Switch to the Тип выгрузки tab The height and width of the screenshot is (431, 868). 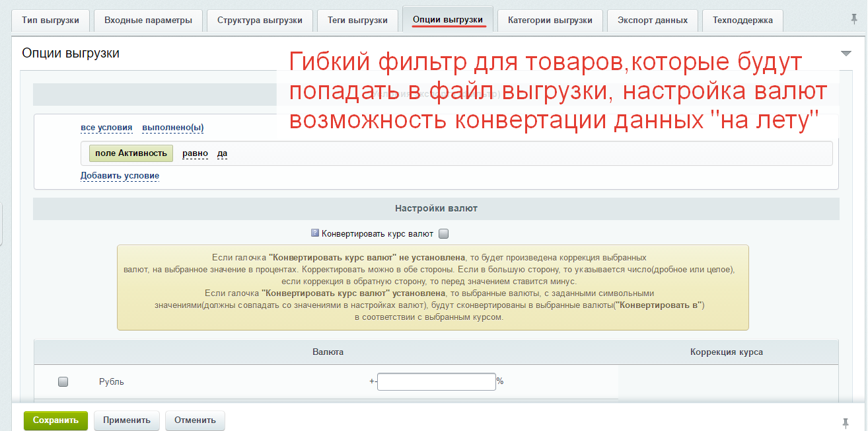(51, 20)
